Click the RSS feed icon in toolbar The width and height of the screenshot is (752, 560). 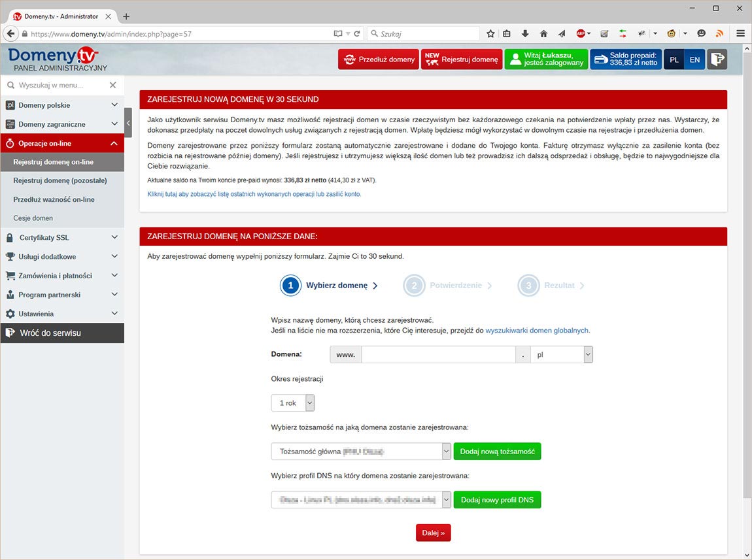719,33
